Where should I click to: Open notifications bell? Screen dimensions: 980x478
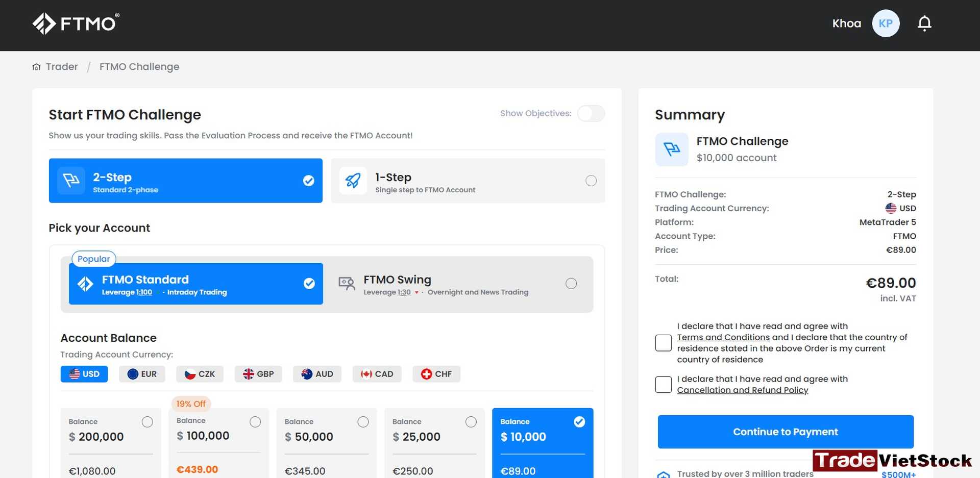pyautogui.click(x=924, y=23)
